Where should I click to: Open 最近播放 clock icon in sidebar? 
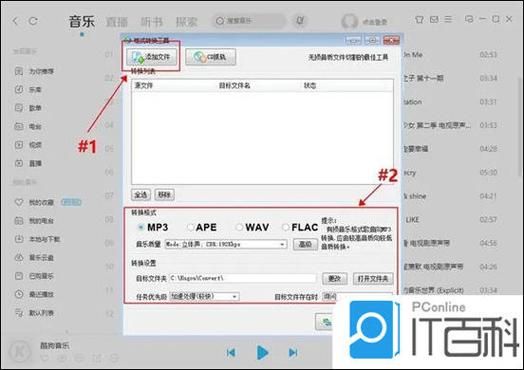pyautogui.click(x=19, y=294)
